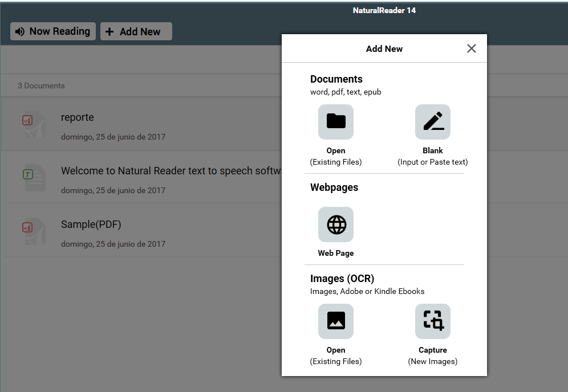Click the Images, Adobe or Kindle Ebooks subtitle
Viewport: 568px width, 392px height.
[x=367, y=291]
